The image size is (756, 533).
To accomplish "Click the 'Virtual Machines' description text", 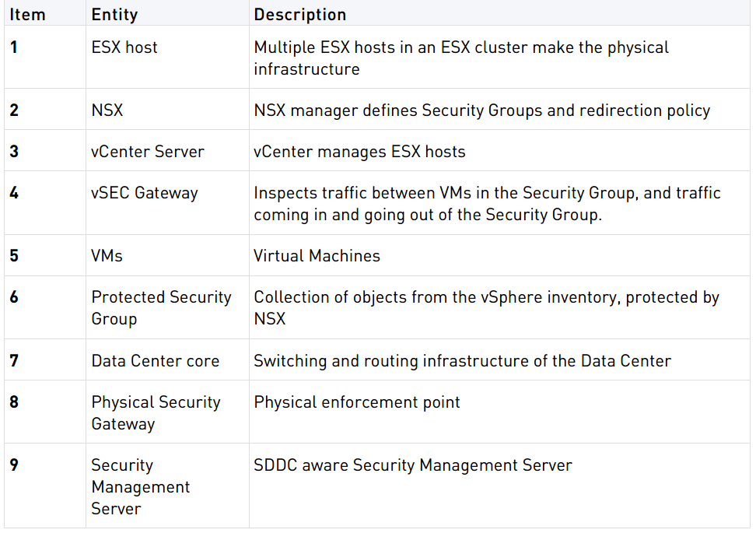I will (317, 256).
